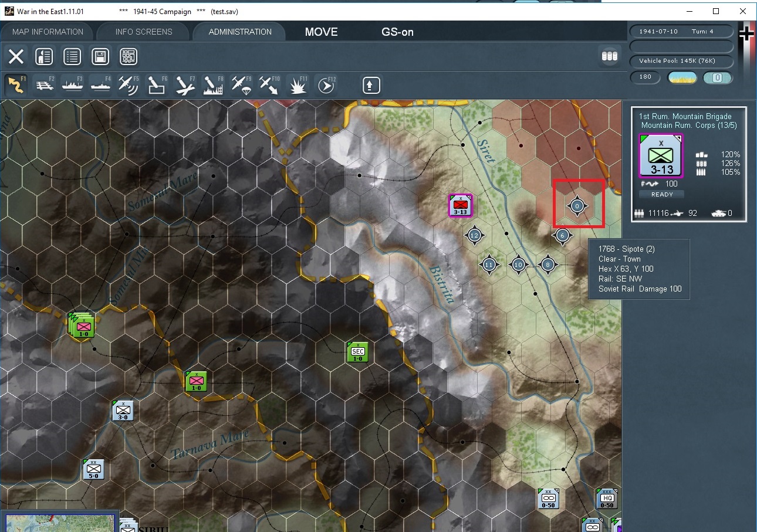Click the wheat field weather indicator
757x532 pixels.
click(x=682, y=77)
